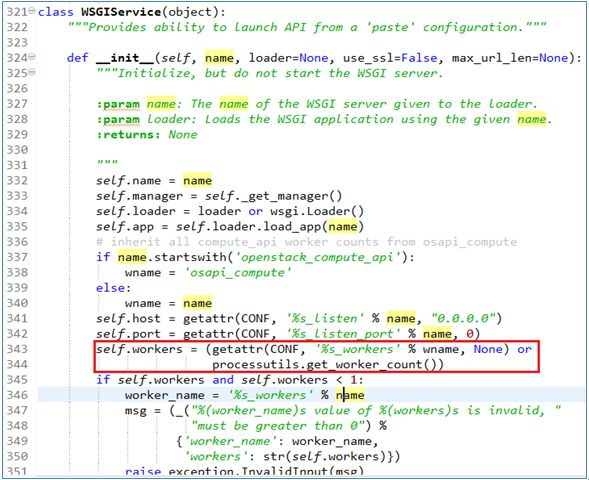Image resolution: width=589 pixels, height=480 pixels.
Task: Click line number 343 in the gutter
Action: [x=17, y=349]
